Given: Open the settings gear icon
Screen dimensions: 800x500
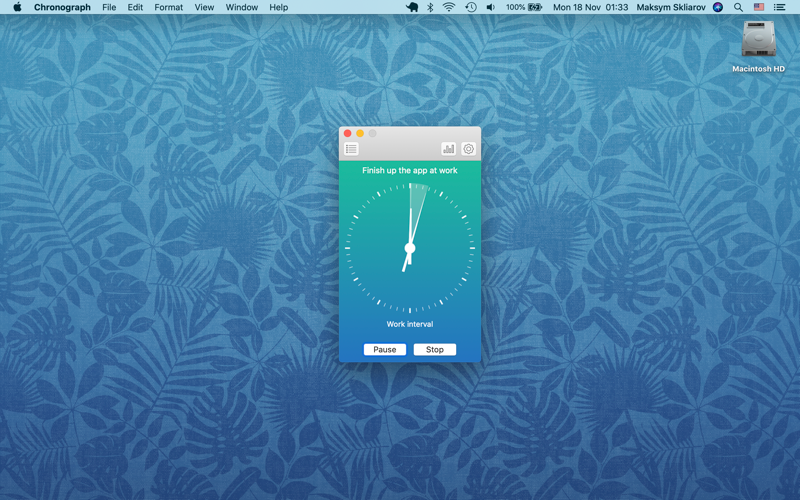Looking at the screenshot, I should 468,149.
